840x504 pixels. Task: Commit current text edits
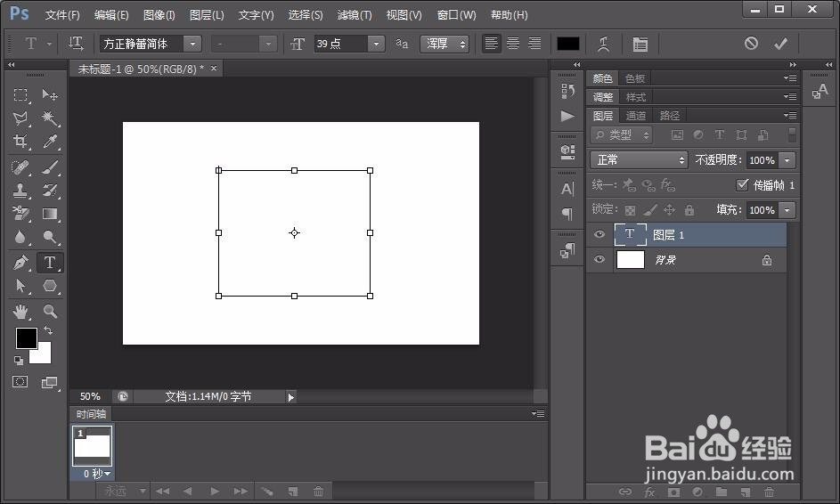pyautogui.click(x=780, y=44)
